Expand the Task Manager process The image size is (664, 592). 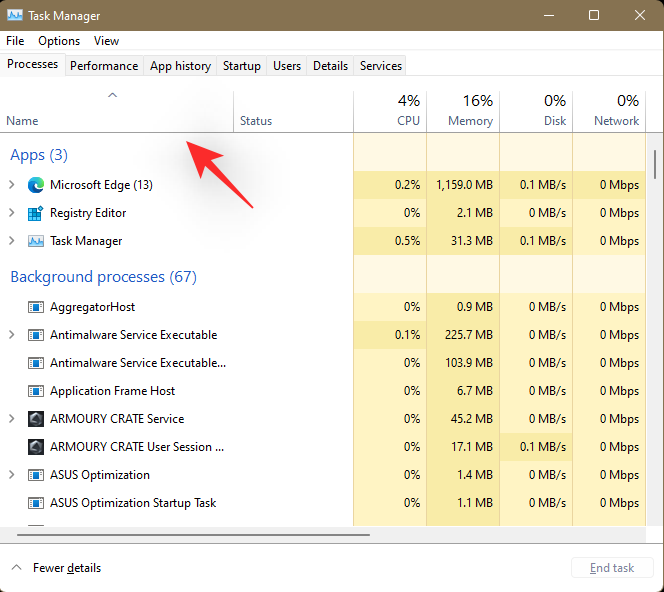12,241
